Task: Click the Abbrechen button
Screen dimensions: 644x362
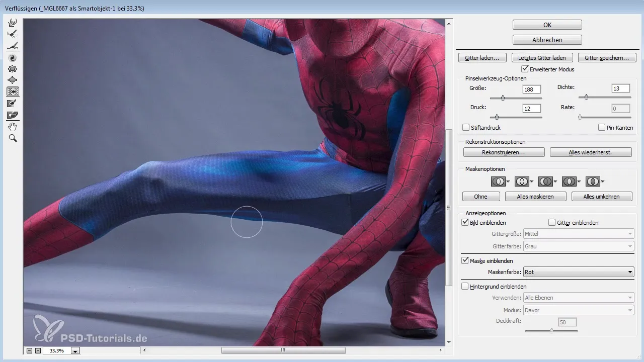Action: [547, 40]
